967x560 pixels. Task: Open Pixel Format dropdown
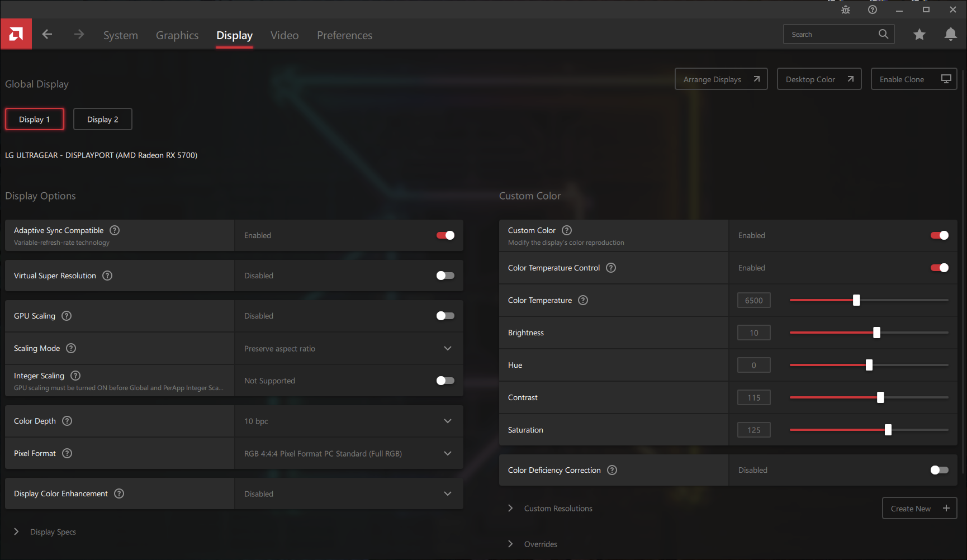[x=349, y=453]
